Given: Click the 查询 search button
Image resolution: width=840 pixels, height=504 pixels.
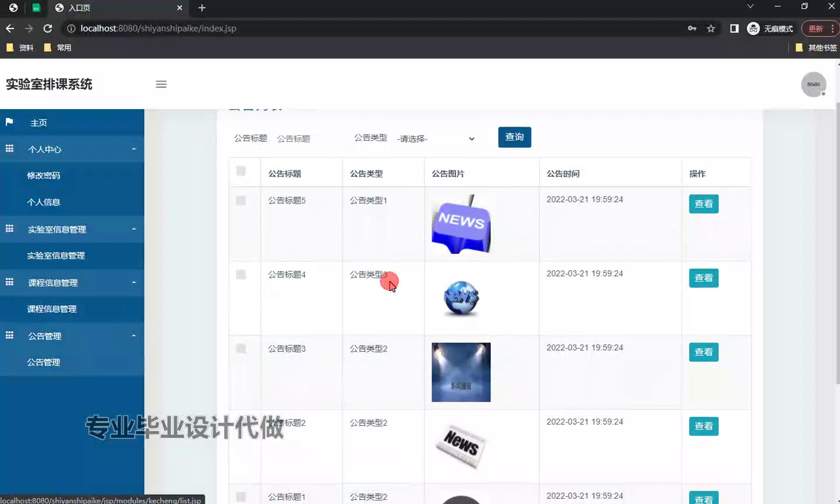Looking at the screenshot, I should [x=514, y=137].
